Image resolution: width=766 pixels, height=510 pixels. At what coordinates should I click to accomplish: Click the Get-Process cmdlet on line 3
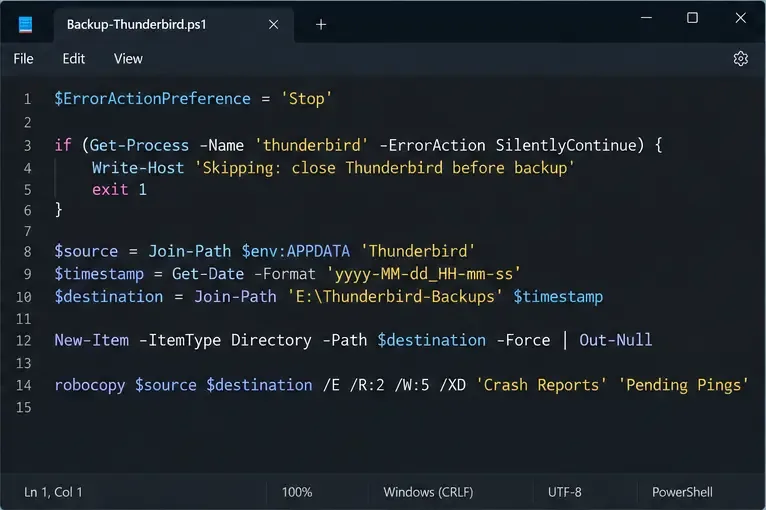pyautogui.click(x=139, y=145)
